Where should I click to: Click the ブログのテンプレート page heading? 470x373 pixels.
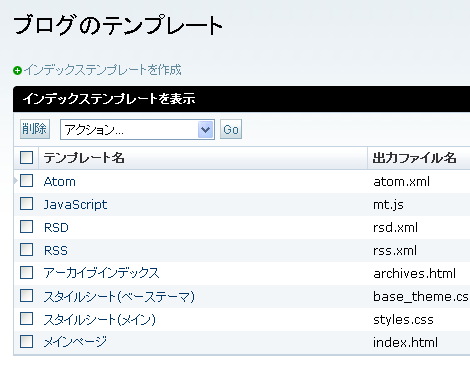(118, 25)
